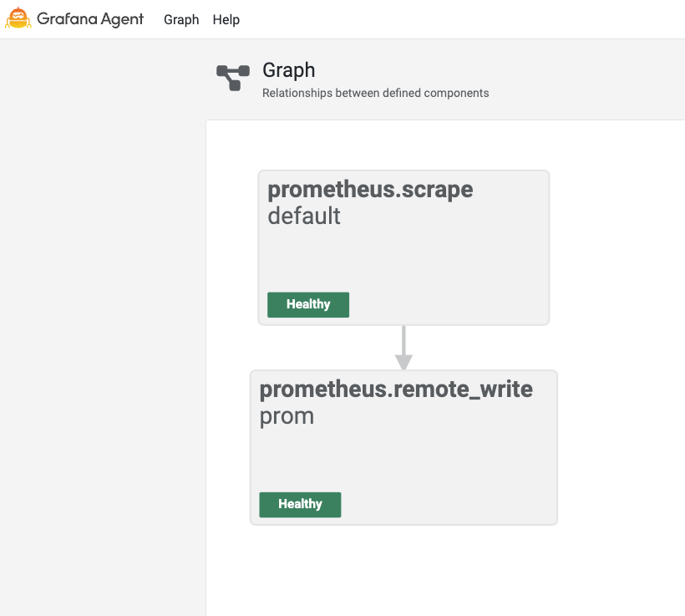685x616 pixels.
Task: Open the Help menu in the navigation bar
Action: pyautogui.click(x=226, y=19)
